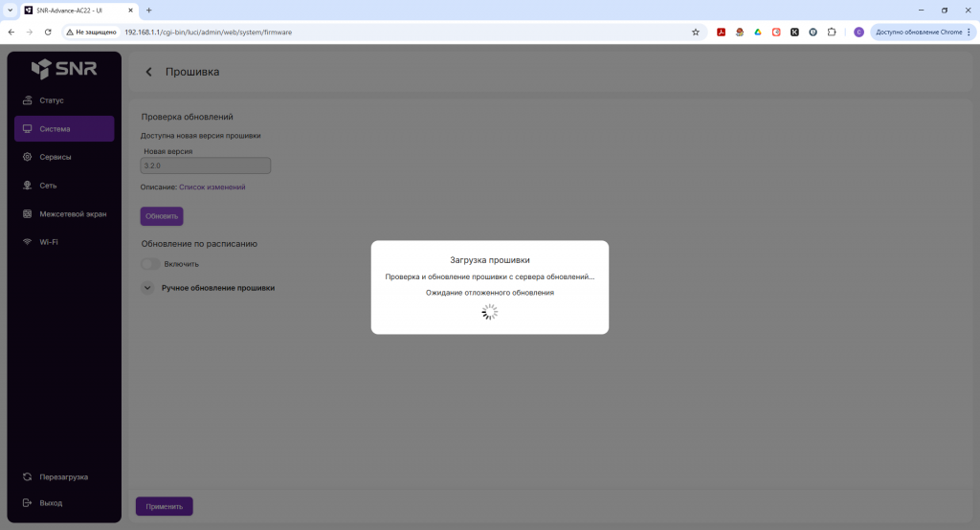The height and width of the screenshot is (530, 980).
Task: Click the Загрузка прошивки dialog title
Action: pos(490,260)
